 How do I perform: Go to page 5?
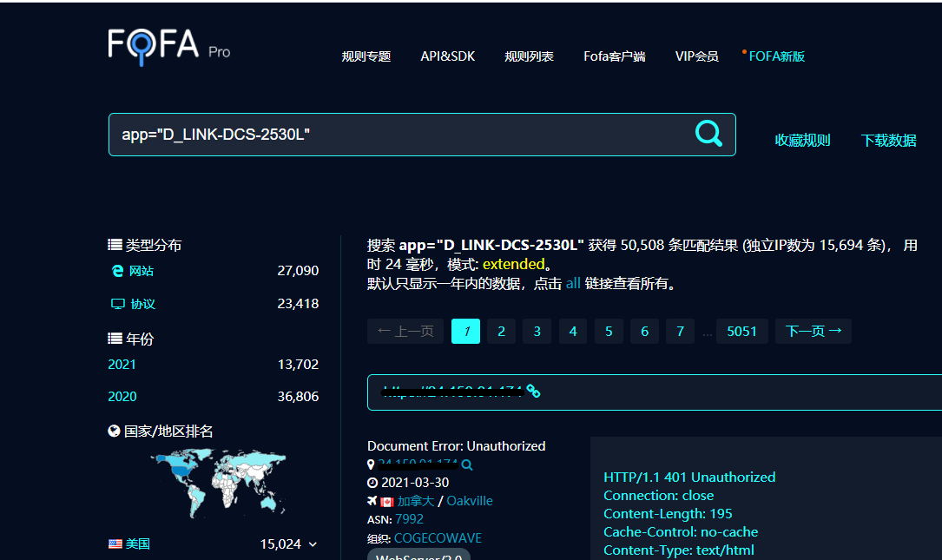point(609,331)
